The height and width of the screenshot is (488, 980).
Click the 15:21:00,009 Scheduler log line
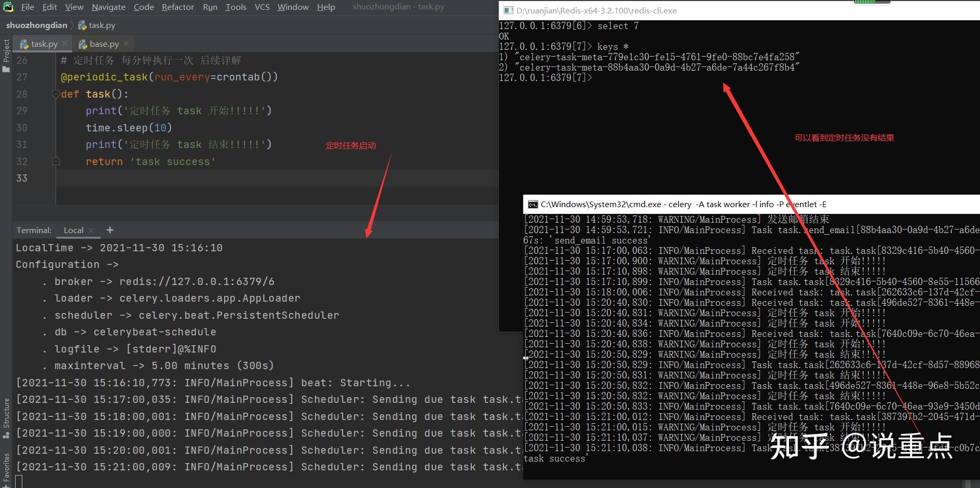[x=268, y=467]
